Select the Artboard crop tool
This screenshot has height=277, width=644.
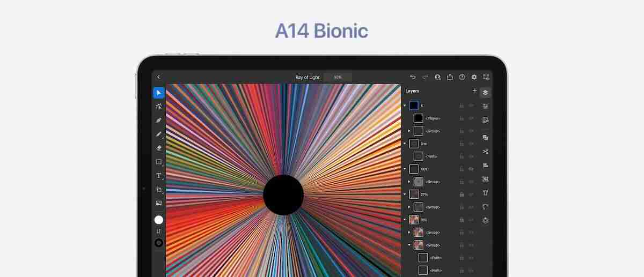159,190
